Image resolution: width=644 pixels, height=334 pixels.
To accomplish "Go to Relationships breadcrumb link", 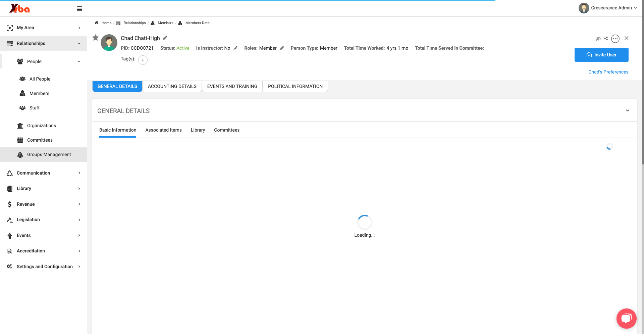I will [x=135, y=23].
